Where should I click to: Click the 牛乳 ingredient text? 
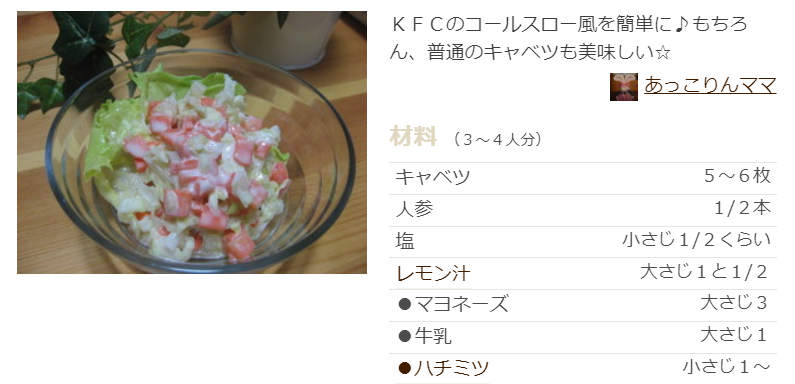point(432,336)
